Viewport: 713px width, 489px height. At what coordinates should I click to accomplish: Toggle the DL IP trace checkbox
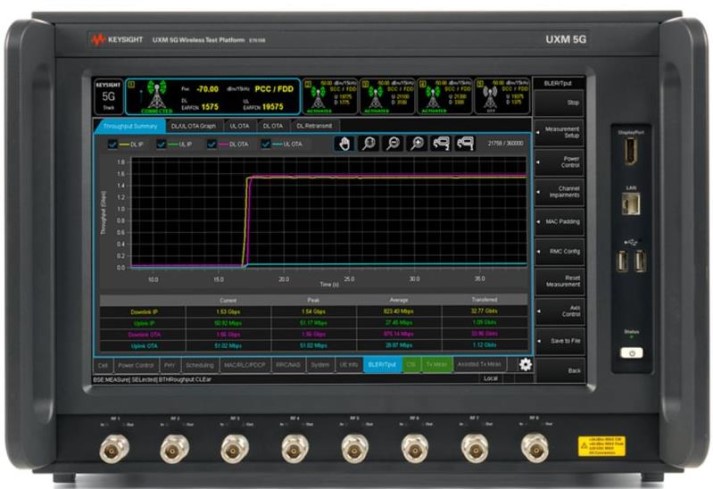[x=112, y=144]
